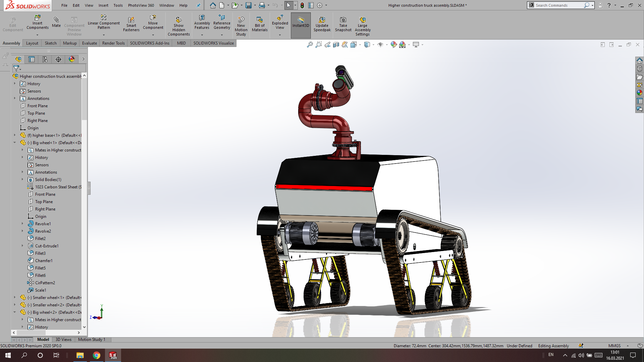This screenshot has width=644, height=362.
Task: Open the ConfigurationManager panel tab
Action: (x=45, y=59)
